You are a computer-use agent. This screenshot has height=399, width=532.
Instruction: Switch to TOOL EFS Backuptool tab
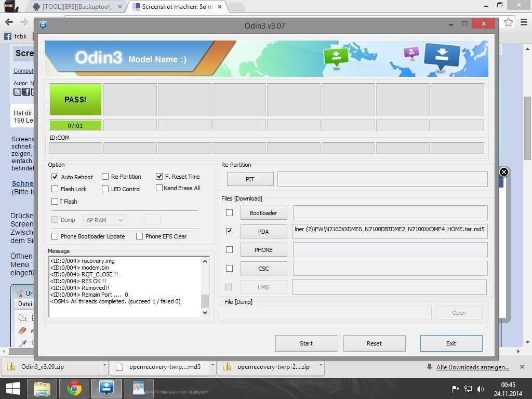point(77,7)
